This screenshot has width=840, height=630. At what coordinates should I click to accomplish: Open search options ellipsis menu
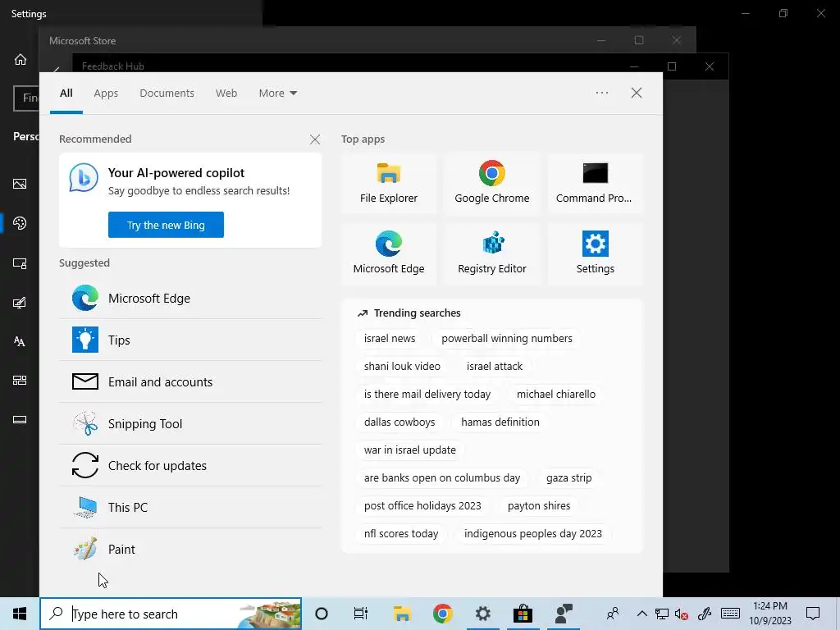tap(601, 93)
